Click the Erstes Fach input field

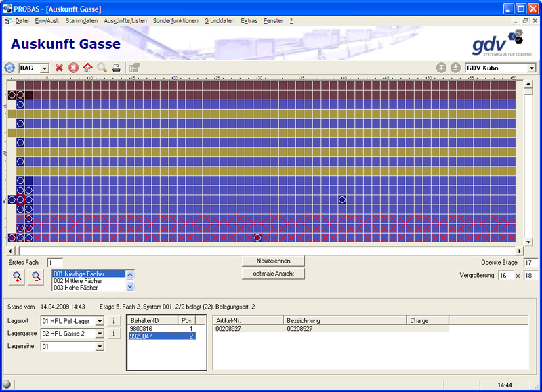pyautogui.click(x=55, y=263)
